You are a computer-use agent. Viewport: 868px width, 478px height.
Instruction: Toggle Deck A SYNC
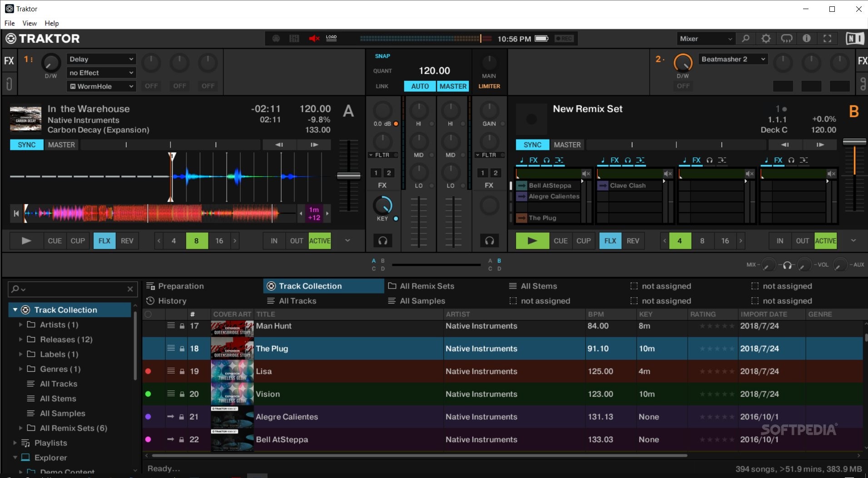[27, 144]
